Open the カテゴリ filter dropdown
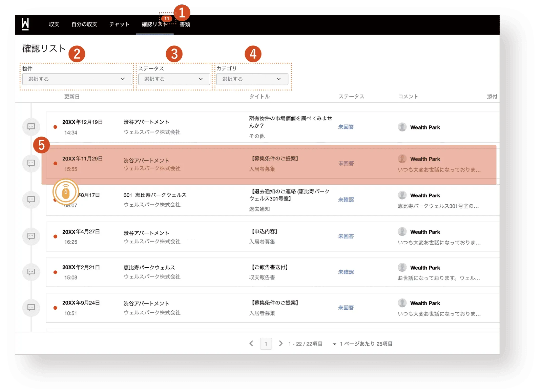This screenshot has width=542, height=392. 252,79
